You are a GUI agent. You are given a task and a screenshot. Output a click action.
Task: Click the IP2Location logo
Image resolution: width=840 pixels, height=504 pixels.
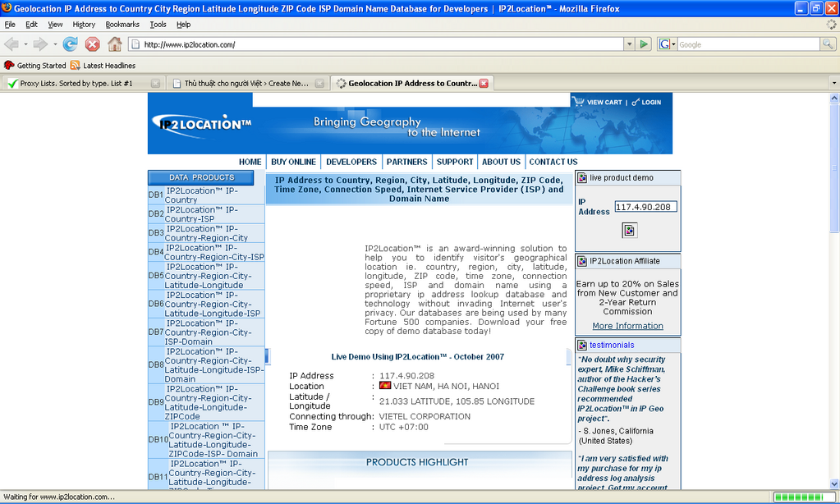tap(202, 125)
